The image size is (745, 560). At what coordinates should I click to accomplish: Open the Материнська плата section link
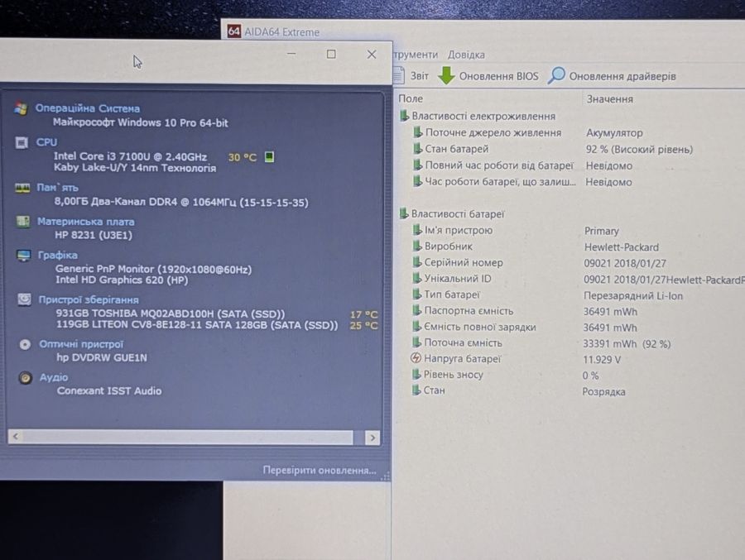click(86, 222)
